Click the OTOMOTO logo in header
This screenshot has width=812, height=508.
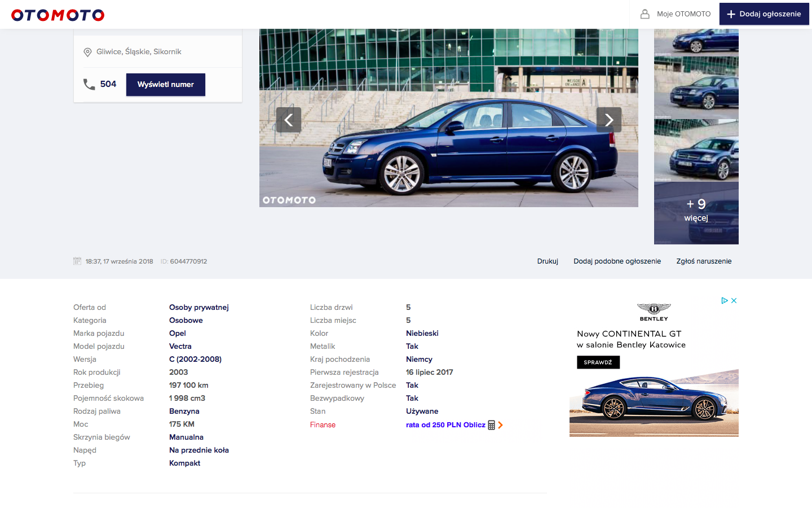58,15
